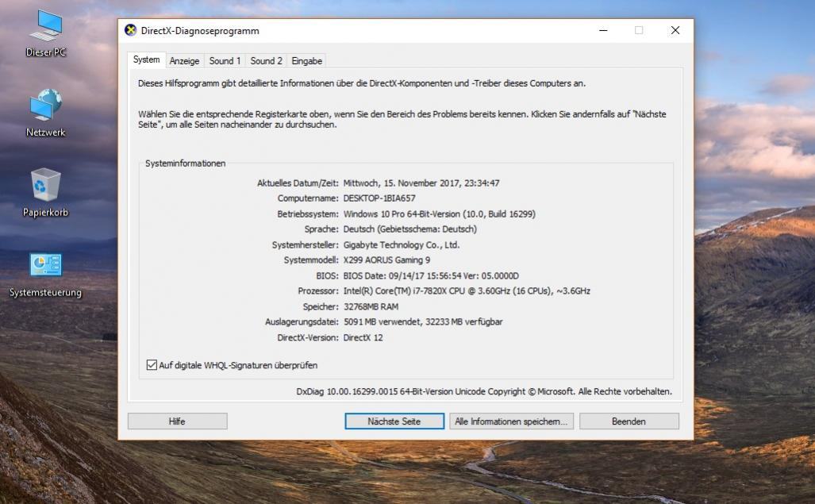815x504 pixels.
Task: Click the date value Mittwoch, 15. November 2017
Action: click(421, 183)
